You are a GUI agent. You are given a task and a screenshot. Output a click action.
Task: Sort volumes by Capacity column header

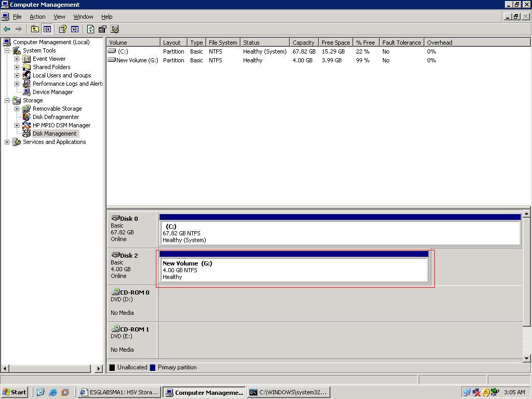click(x=304, y=43)
